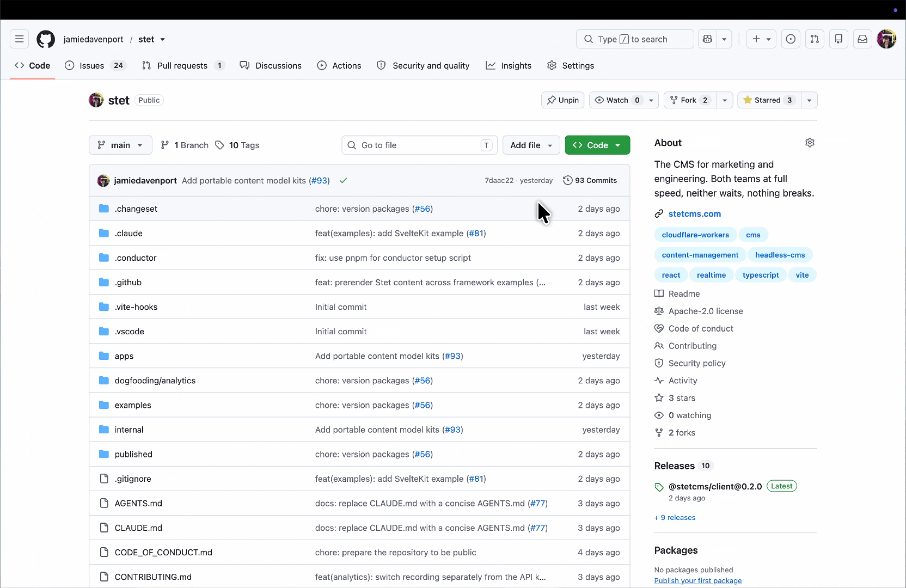Open the 10 Tags link
Screen dimensions: 906x588
point(237,145)
